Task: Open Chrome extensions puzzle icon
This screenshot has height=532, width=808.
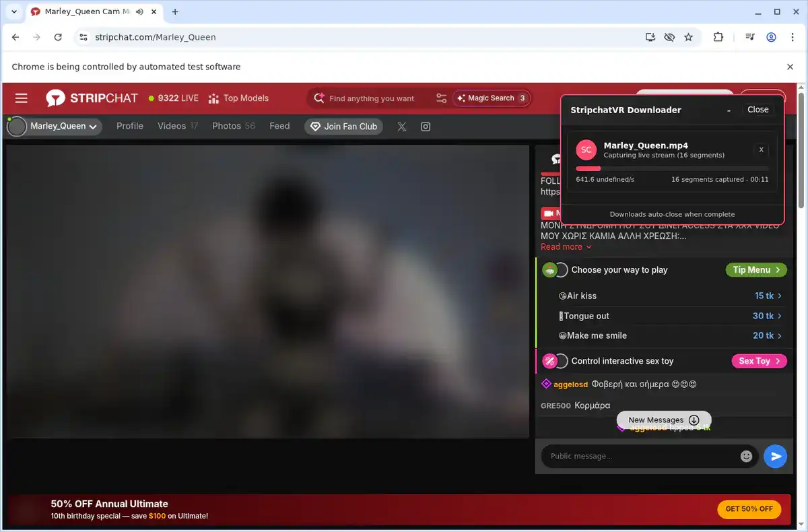Action: pos(718,37)
